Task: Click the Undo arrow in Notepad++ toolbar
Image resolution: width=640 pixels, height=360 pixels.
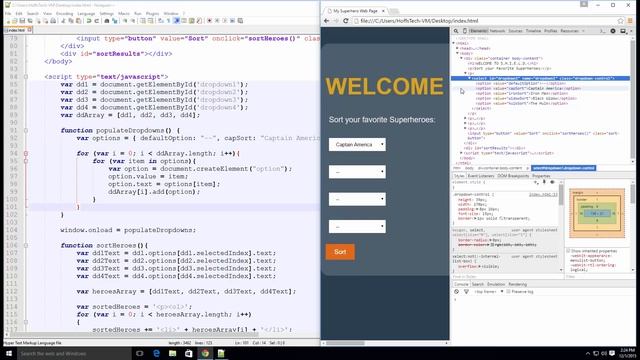Action: click(x=89, y=21)
